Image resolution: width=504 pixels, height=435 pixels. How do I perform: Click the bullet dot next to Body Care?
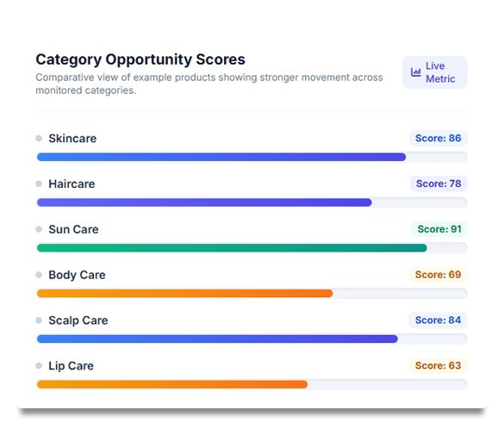[x=39, y=275]
